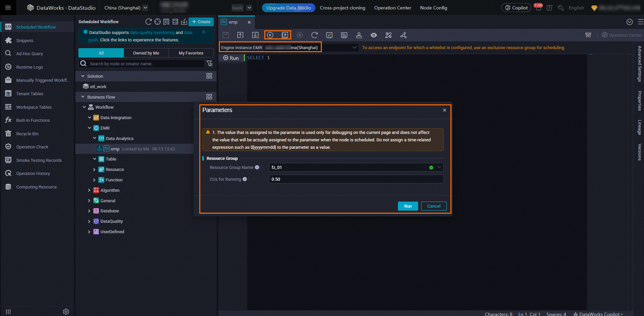Click the calendar search icon in Scheduled Workflow

coord(166,22)
